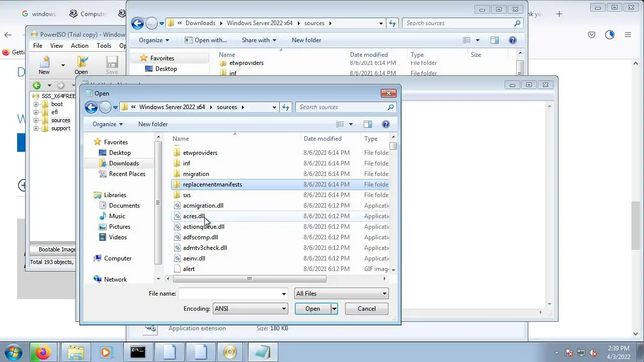This screenshot has width=644, height=362.
Task: Click New folder in Open dialog
Action: [x=153, y=124]
